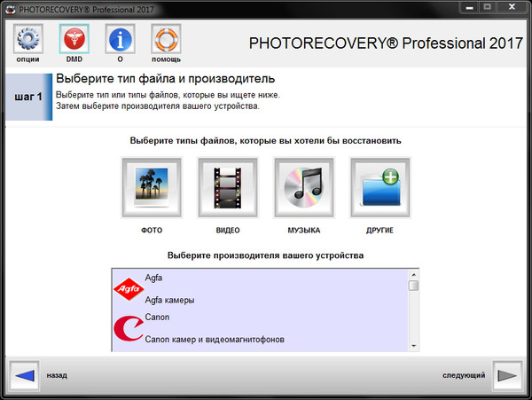532x400 pixels.
Task: Click the 'назад' label text
Action: click(x=57, y=375)
